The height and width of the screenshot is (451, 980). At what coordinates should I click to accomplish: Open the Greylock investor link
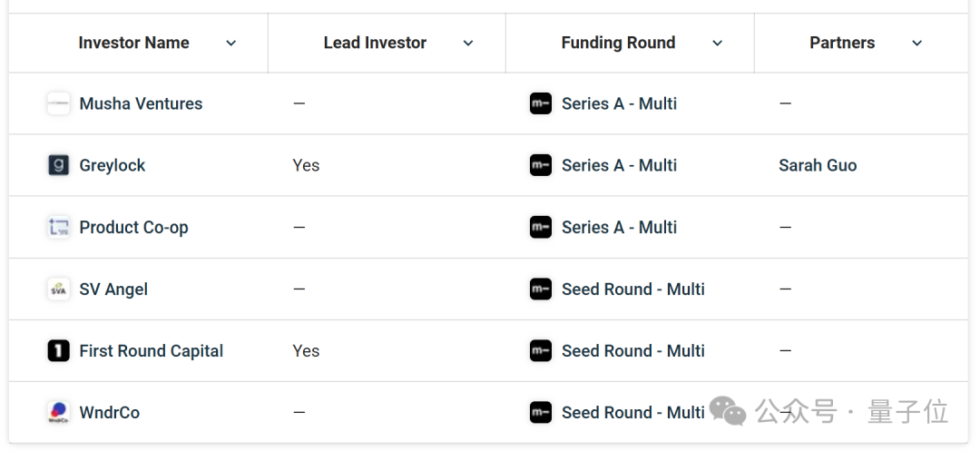coord(113,165)
